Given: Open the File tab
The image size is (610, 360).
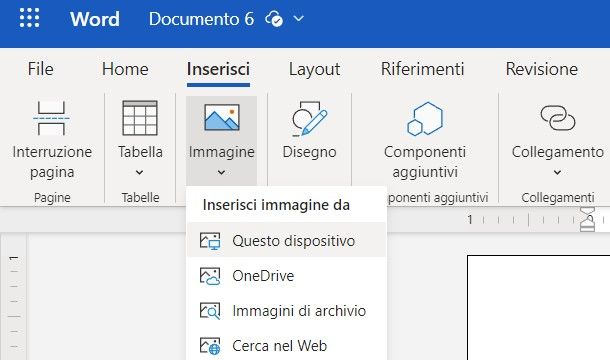Looking at the screenshot, I should tap(40, 69).
